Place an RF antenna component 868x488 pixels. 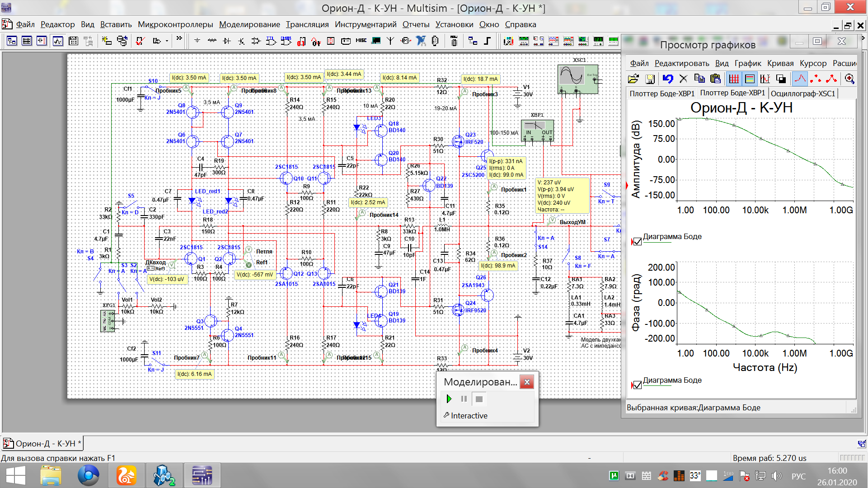[390, 41]
